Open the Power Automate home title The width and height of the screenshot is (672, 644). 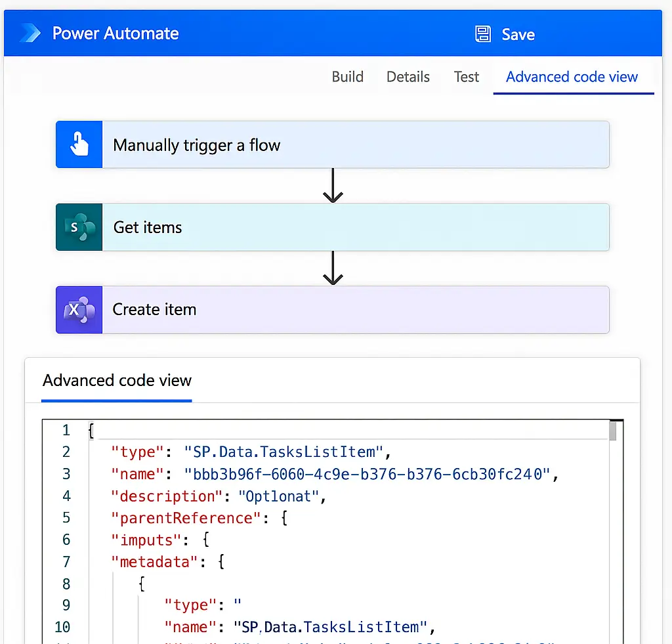(115, 33)
